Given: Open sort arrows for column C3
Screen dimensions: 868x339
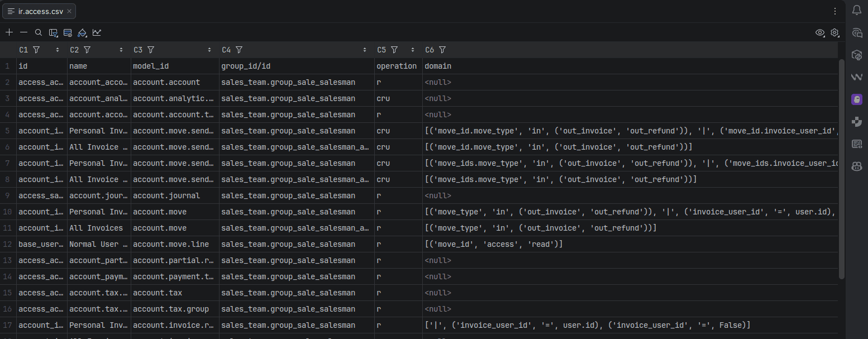Looking at the screenshot, I should pos(209,50).
